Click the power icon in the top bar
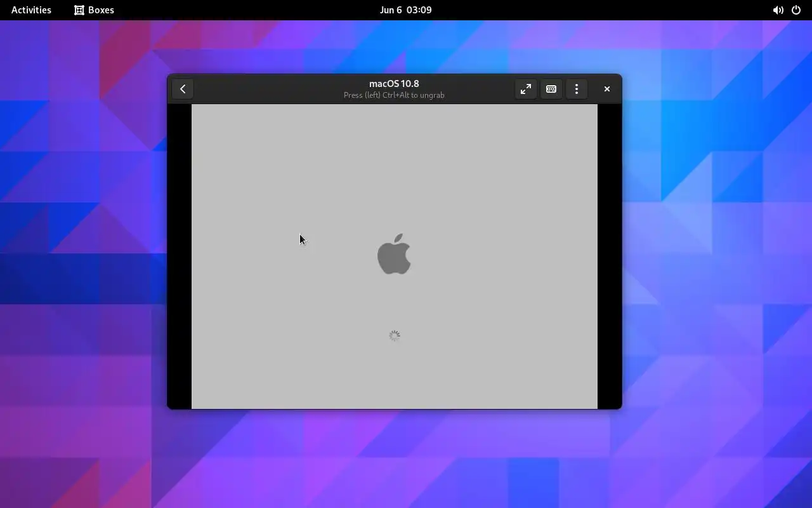The height and width of the screenshot is (508, 812). tap(796, 10)
